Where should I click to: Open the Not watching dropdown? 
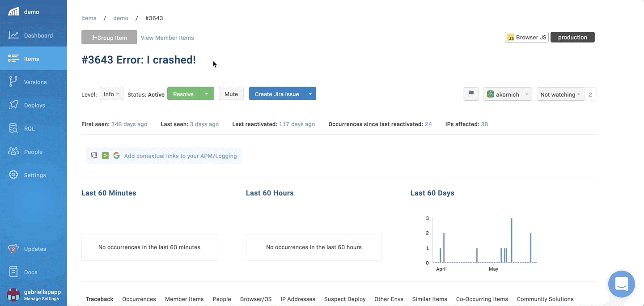(560, 94)
